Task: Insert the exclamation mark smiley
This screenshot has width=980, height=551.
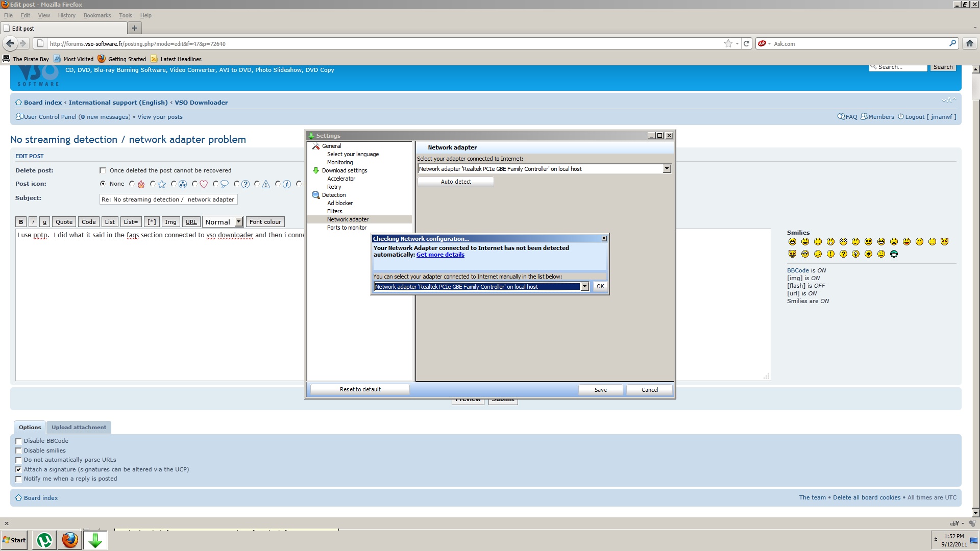Action: pyautogui.click(x=830, y=254)
